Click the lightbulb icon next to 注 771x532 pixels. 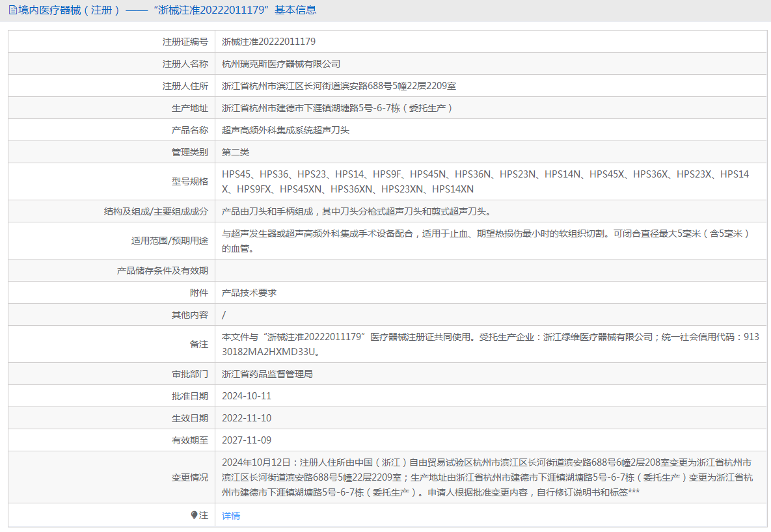click(195, 515)
